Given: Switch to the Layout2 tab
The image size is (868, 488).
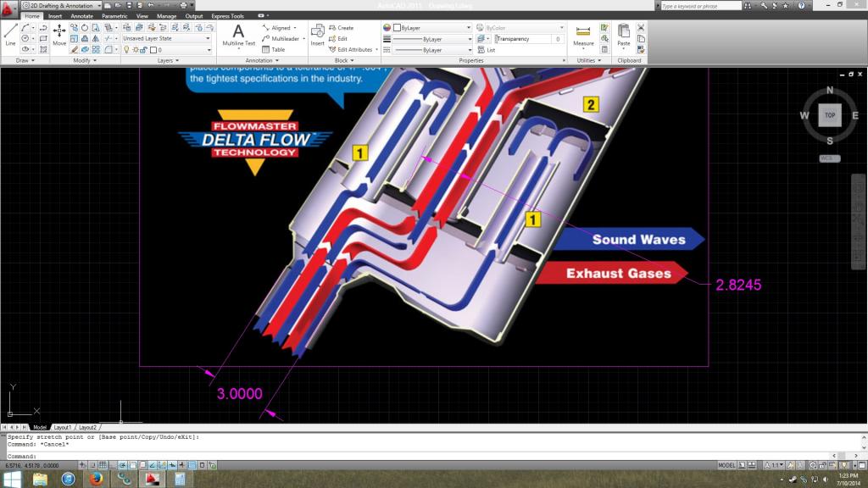Looking at the screenshot, I should 87,427.
